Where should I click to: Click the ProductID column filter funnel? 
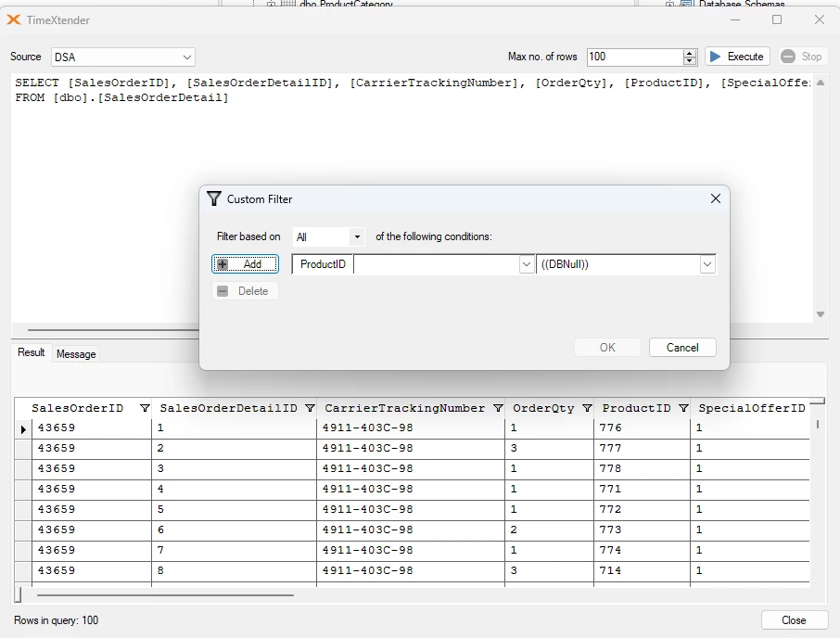tap(683, 408)
